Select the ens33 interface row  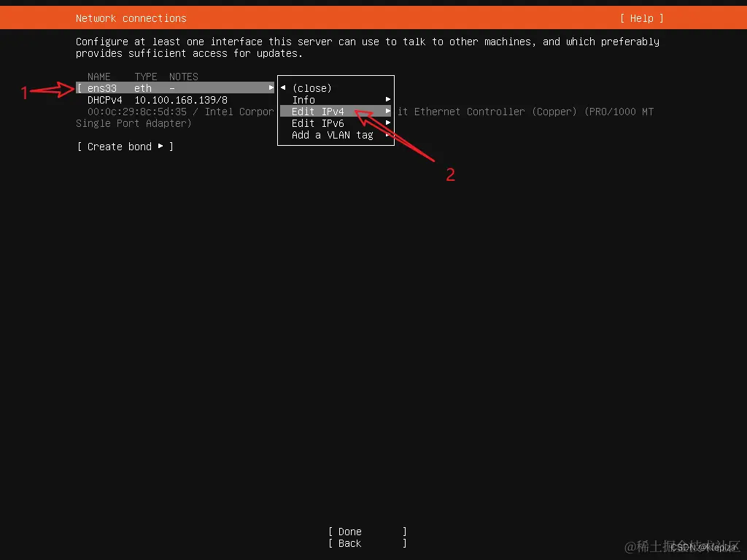click(175, 88)
